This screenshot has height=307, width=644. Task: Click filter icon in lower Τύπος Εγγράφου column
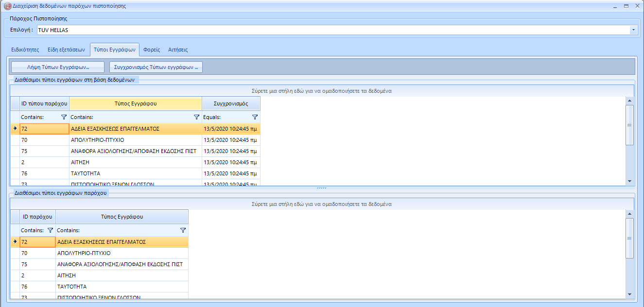[183, 230]
